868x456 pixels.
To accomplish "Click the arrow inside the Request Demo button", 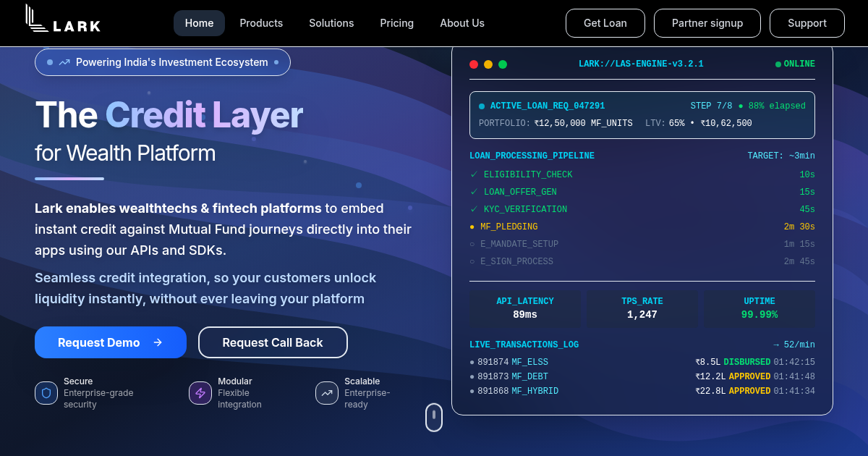I will pos(158,342).
